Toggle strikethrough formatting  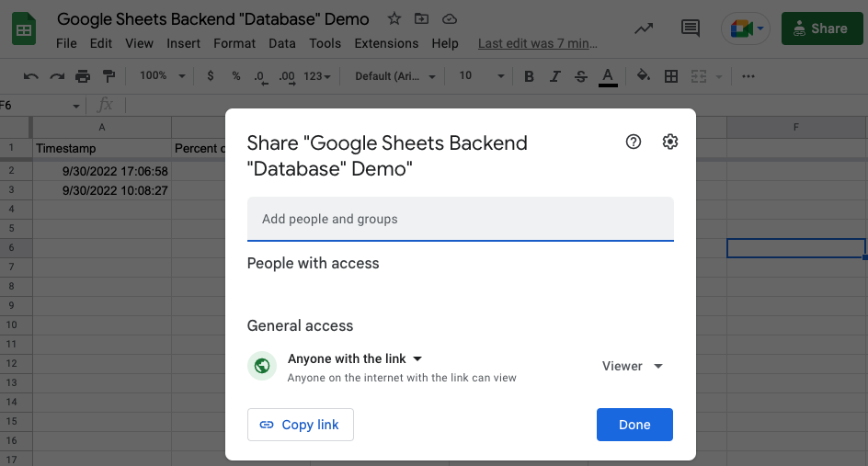[x=581, y=76]
